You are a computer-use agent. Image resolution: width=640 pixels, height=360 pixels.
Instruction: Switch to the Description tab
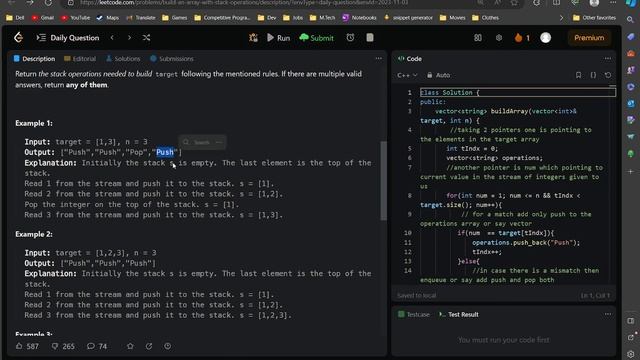tap(34, 59)
